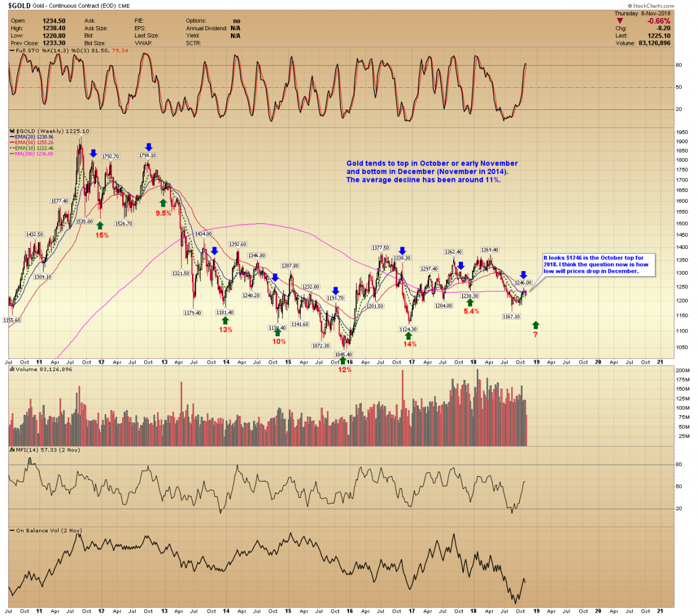Click the green up arrow above 15%
The height and width of the screenshot is (616, 698).
click(100, 226)
